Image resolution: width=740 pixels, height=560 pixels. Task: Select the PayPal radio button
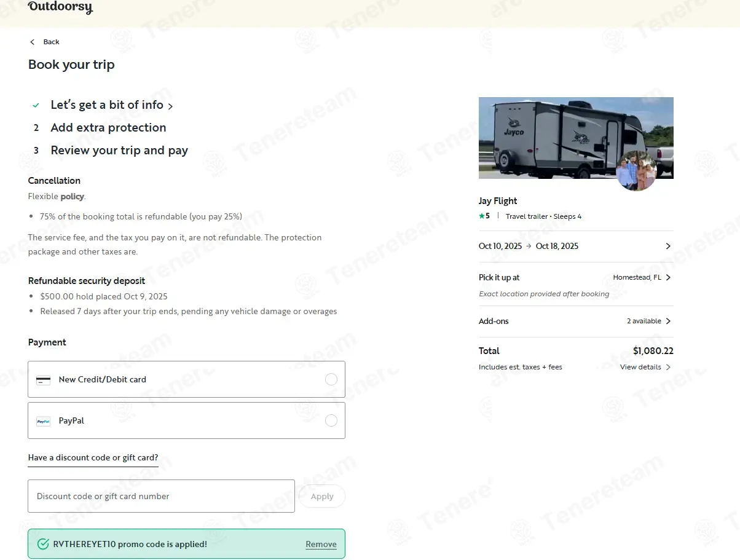pyautogui.click(x=331, y=420)
